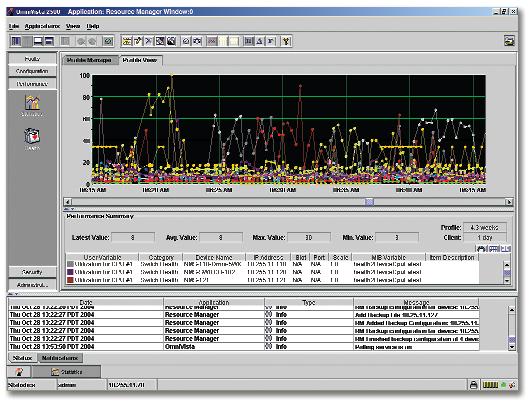The image size is (529, 403).
Task: Open the Faults sidebar section
Action: [32, 59]
